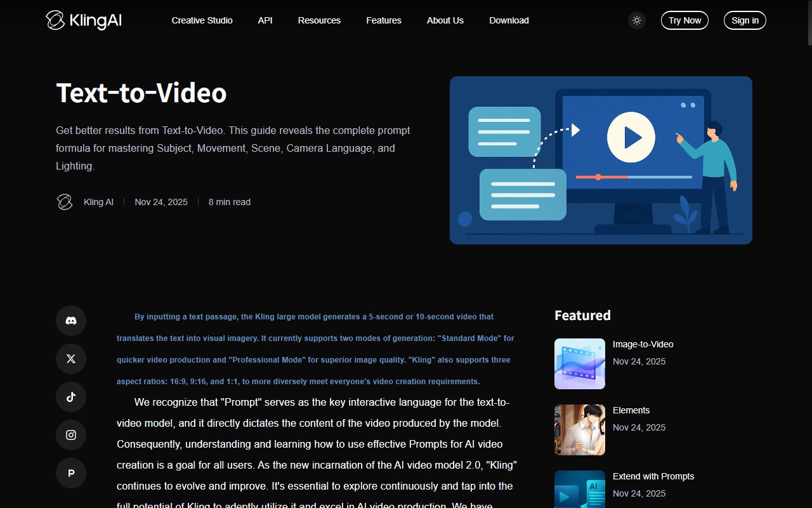Screen dimensions: 812x508
Task: Open the Discord share icon
Action: [x=71, y=321]
